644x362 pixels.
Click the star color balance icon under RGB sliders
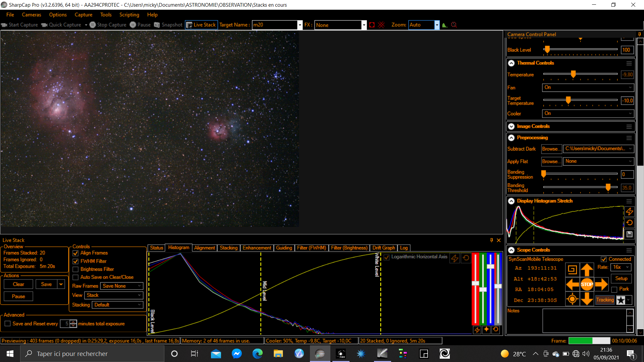[486, 330]
